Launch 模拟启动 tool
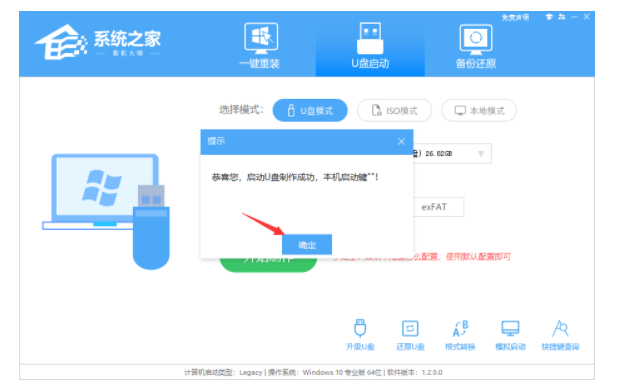The width and height of the screenshot is (626, 389). [x=510, y=335]
